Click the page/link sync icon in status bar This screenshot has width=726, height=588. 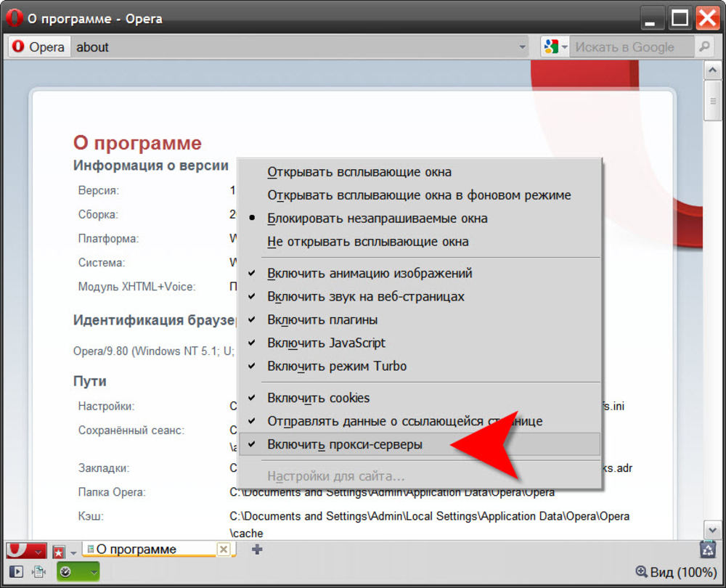coord(39,572)
